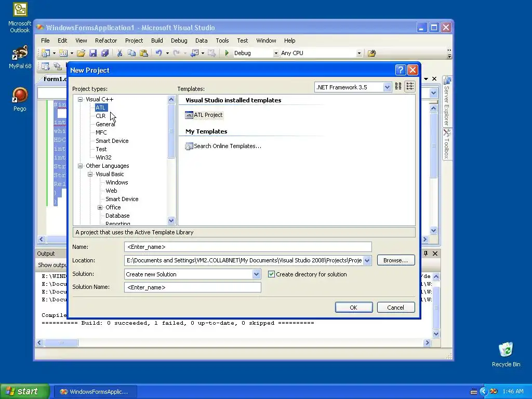Click the Find in Files icon

372,53
